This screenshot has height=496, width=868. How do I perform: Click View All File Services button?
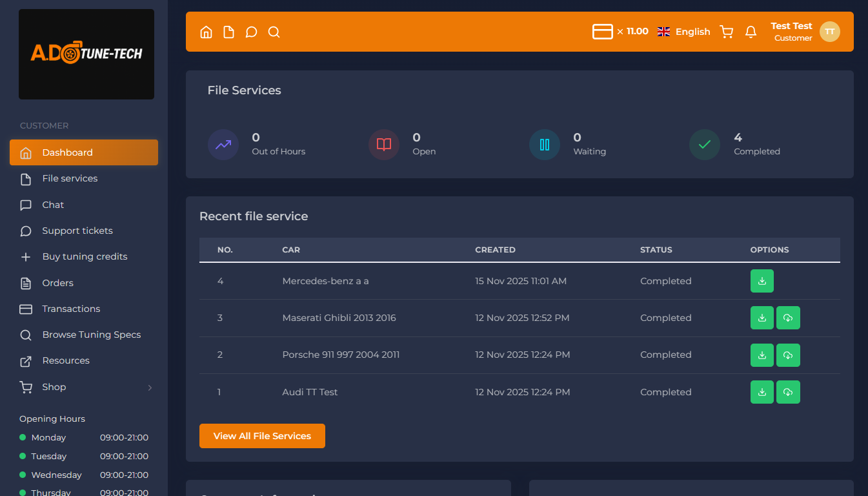pyautogui.click(x=262, y=436)
